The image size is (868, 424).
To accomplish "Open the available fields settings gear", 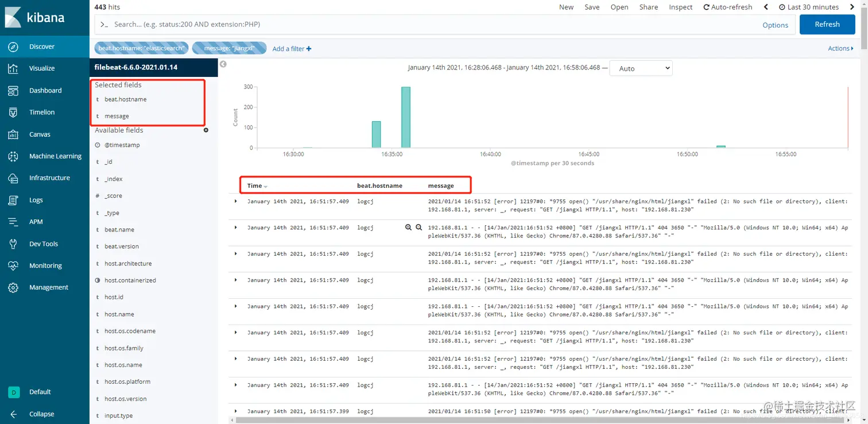I will 206,130.
